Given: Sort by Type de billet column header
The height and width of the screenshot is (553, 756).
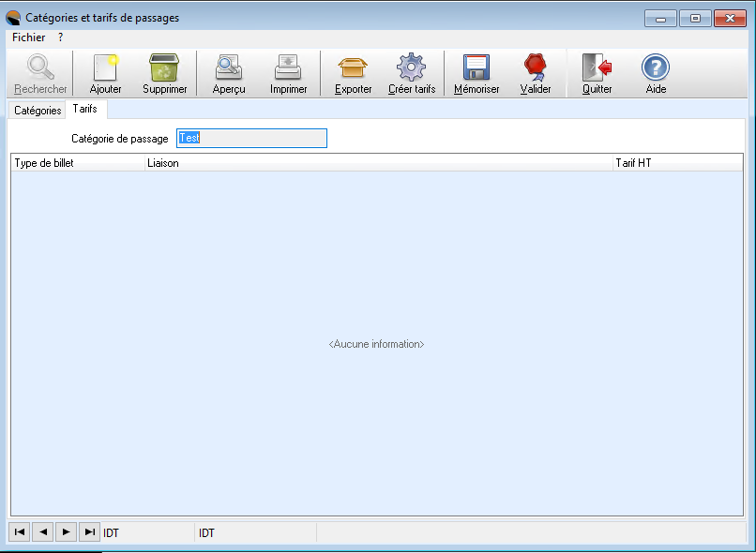Looking at the screenshot, I should click(77, 163).
